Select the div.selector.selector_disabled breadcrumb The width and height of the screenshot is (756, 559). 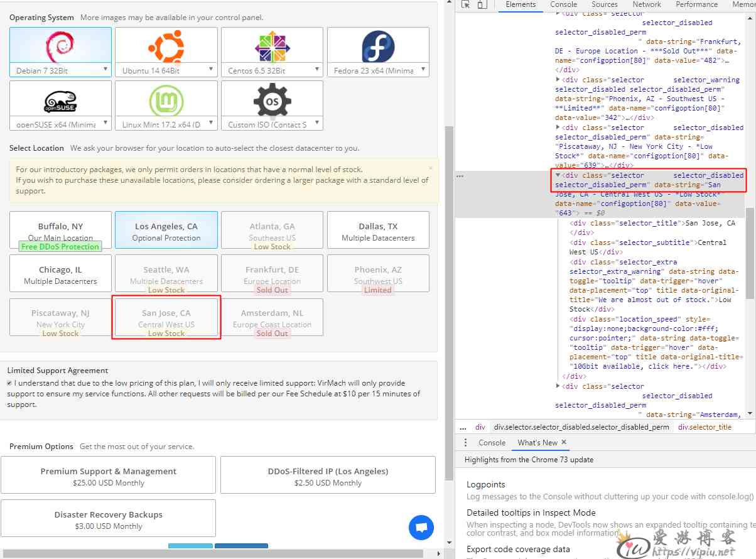point(581,427)
